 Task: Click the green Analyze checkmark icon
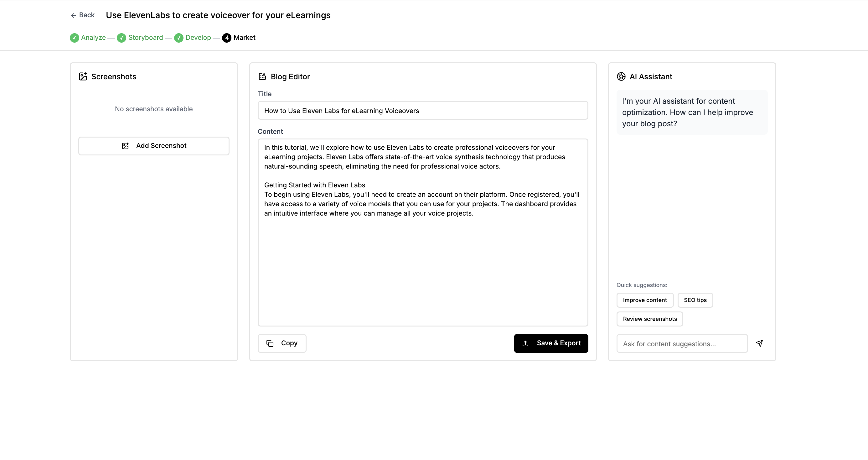[75, 38]
